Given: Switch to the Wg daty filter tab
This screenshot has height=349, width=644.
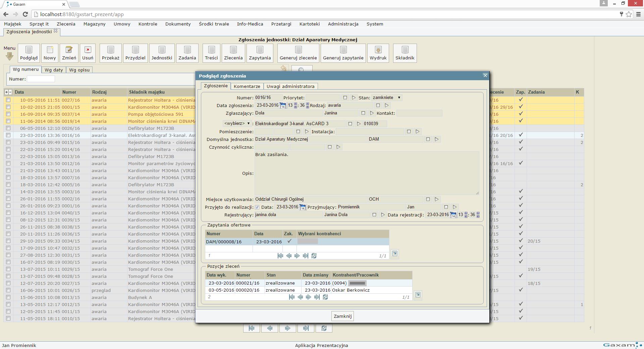Looking at the screenshot, I should [54, 70].
